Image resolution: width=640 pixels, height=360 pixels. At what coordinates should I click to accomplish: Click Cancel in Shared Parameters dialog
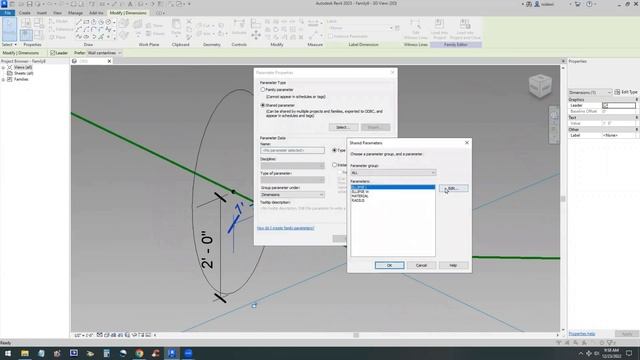click(421, 265)
